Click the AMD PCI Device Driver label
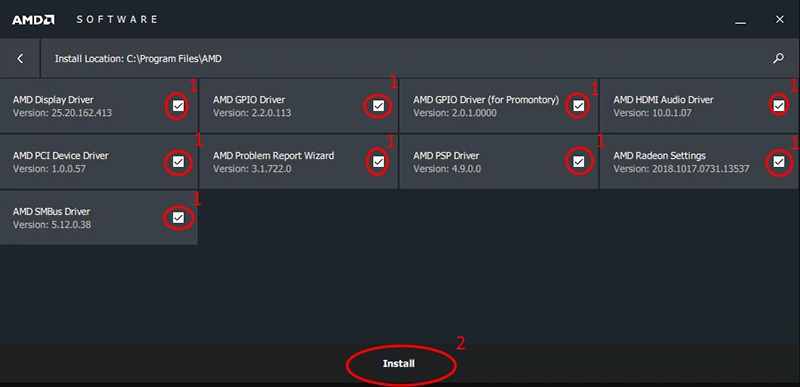This screenshot has height=387, width=800. pos(60,156)
